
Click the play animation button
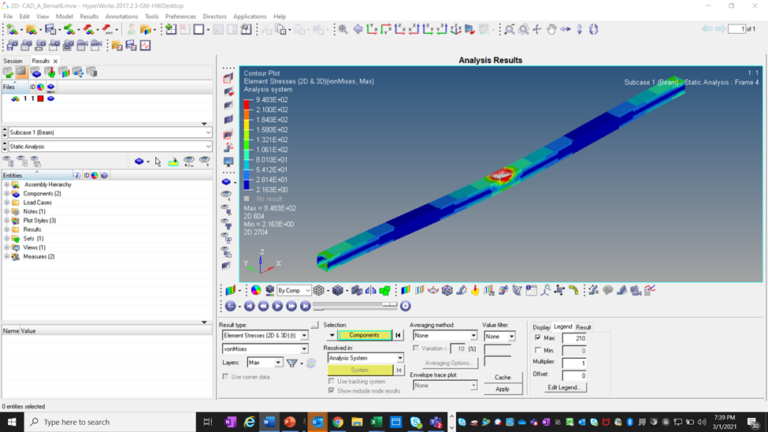[x=277, y=306]
